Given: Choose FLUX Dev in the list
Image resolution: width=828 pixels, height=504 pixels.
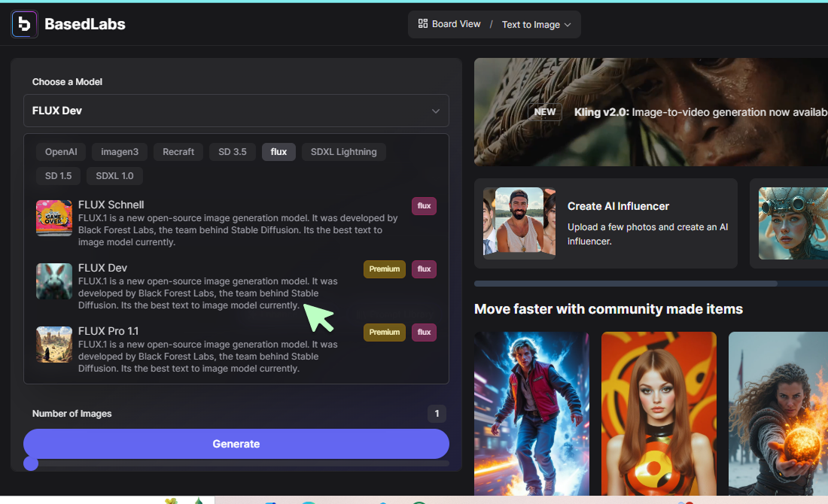Looking at the screenshot, I should coord(102,268).
